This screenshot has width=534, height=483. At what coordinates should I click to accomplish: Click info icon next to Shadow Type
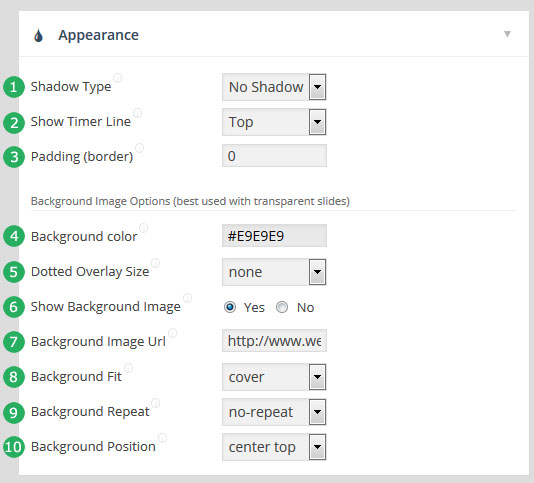point(117,78)
